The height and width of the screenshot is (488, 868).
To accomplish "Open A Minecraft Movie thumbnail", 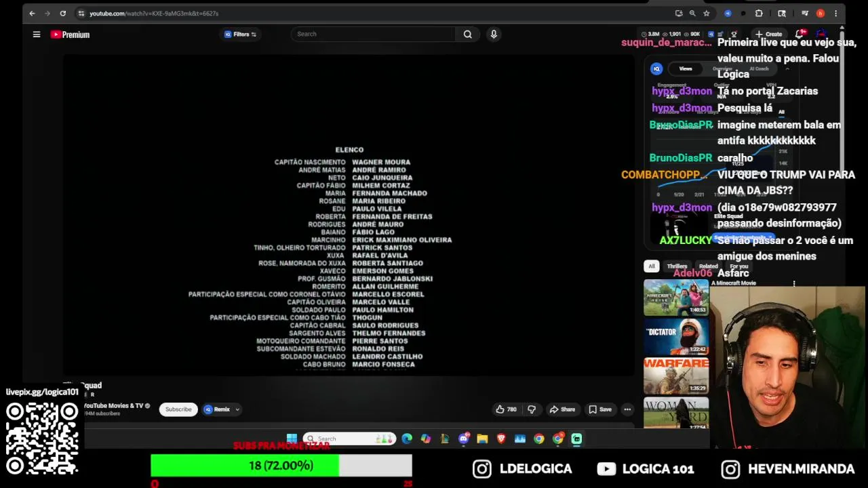I will tap(676, 298).
